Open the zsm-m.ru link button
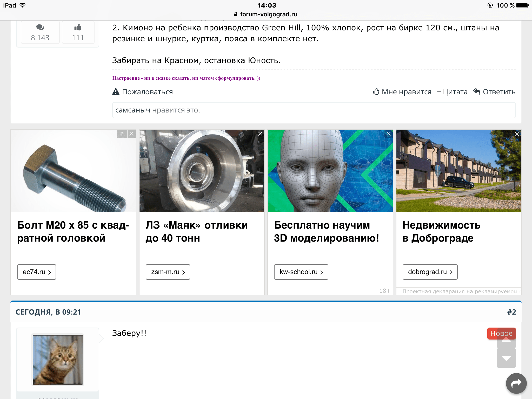 168,272
